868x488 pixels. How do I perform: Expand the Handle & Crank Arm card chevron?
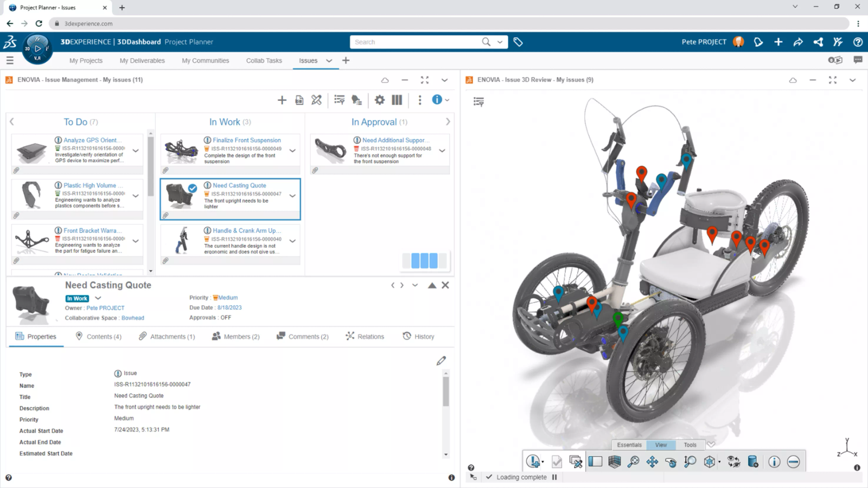coord(292,241)
